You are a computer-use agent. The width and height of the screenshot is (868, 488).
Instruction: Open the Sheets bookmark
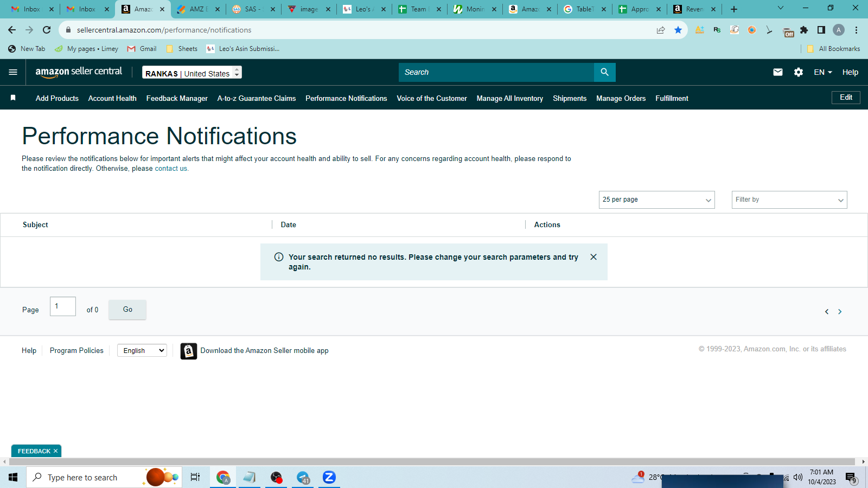[x=182, y=49]
